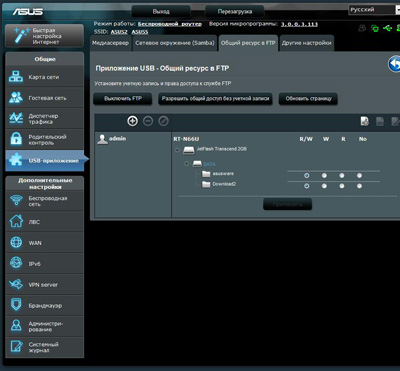Open the Другие настройки tab
The image size is (400, 371).
(307, 43)
